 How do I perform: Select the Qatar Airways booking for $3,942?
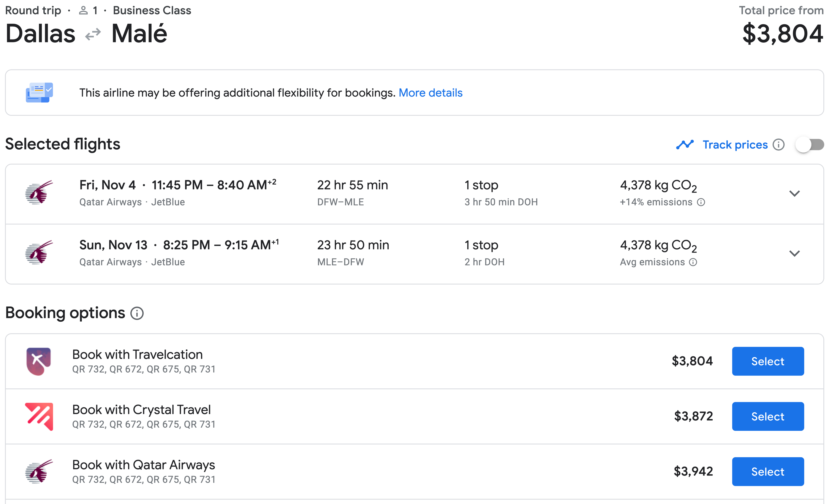[x=768, y=472]
